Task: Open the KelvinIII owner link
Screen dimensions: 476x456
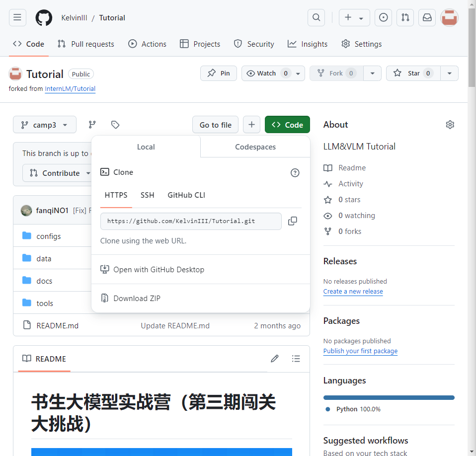Action: pos(74,17)
